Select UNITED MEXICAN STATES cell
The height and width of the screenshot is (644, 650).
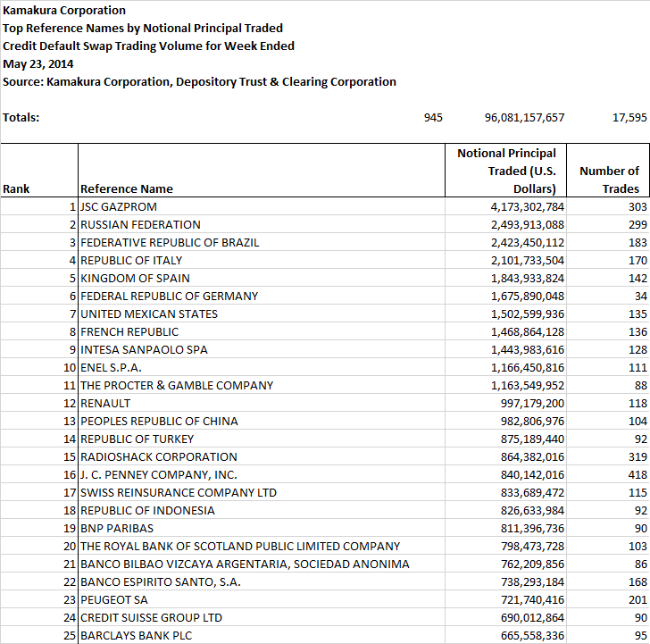262,314
